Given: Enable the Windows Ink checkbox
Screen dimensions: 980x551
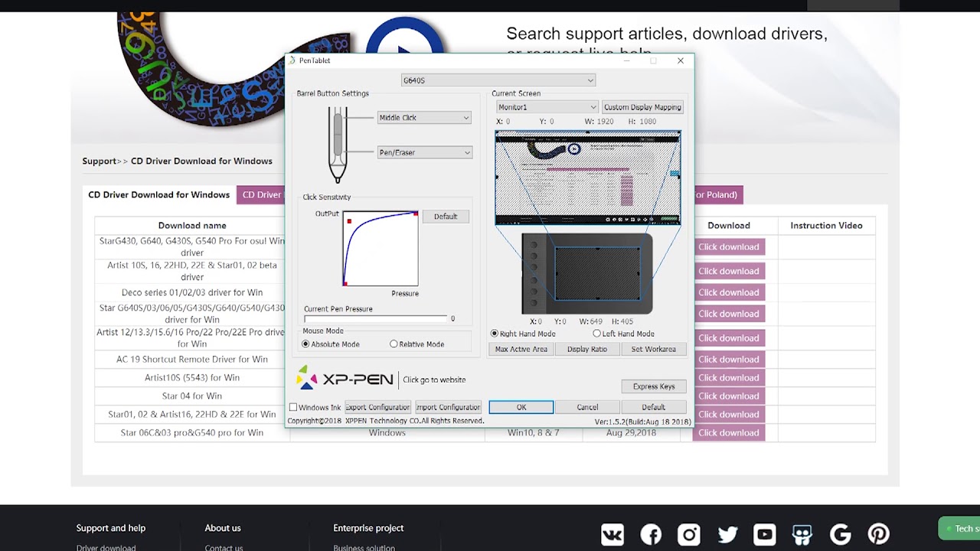Looking at the screenshot, I should [293, 407].
